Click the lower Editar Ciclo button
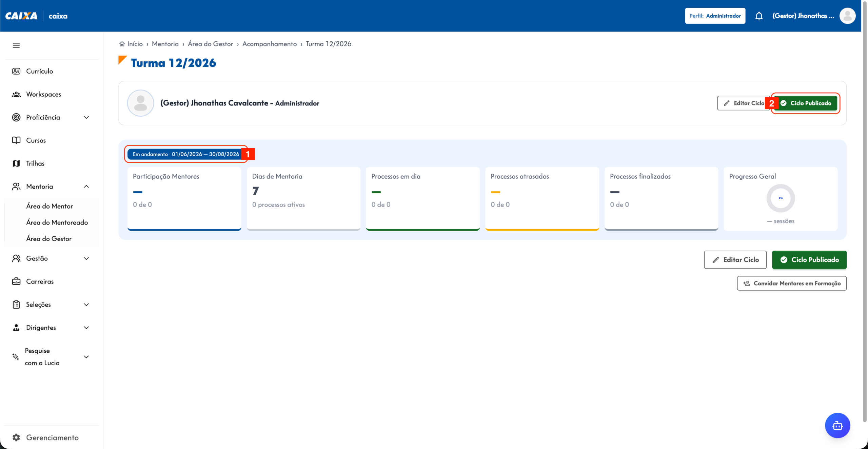 click(735, 260)
